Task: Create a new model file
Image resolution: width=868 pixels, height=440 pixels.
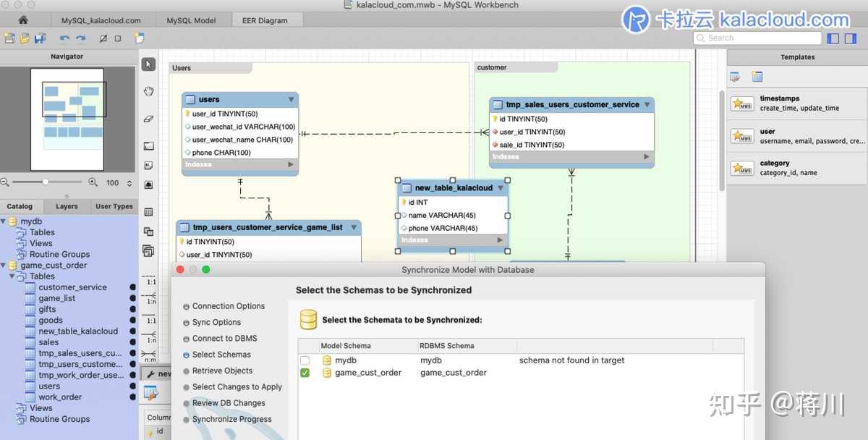Action: click(x=9, y=38)
